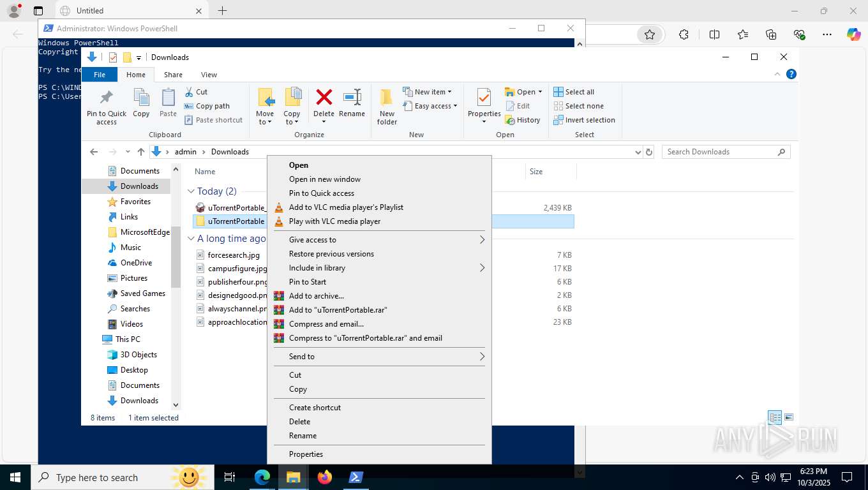Collapse the ribbon with the chevron
Viewport: 868px width, 490px height.
click(777, 74)
